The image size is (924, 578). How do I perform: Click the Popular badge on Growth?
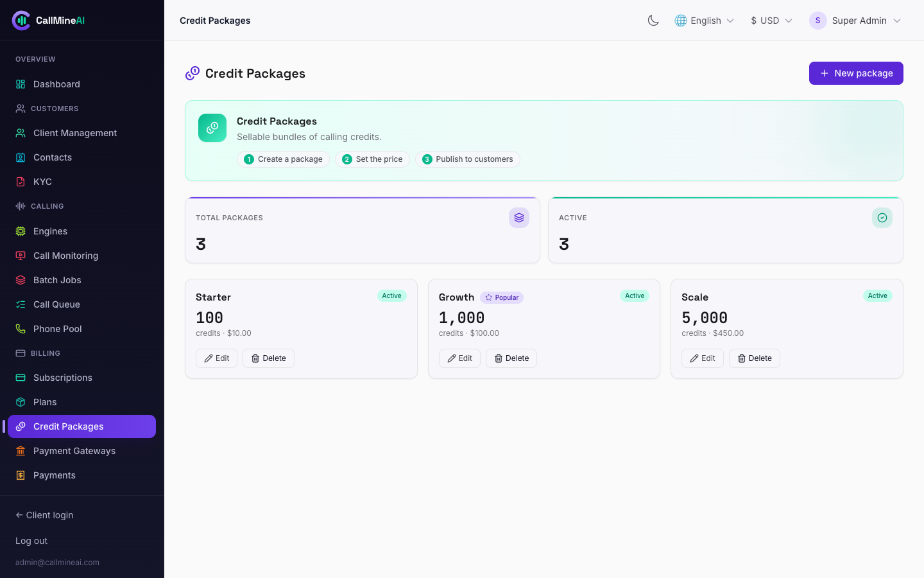(502, 297)
